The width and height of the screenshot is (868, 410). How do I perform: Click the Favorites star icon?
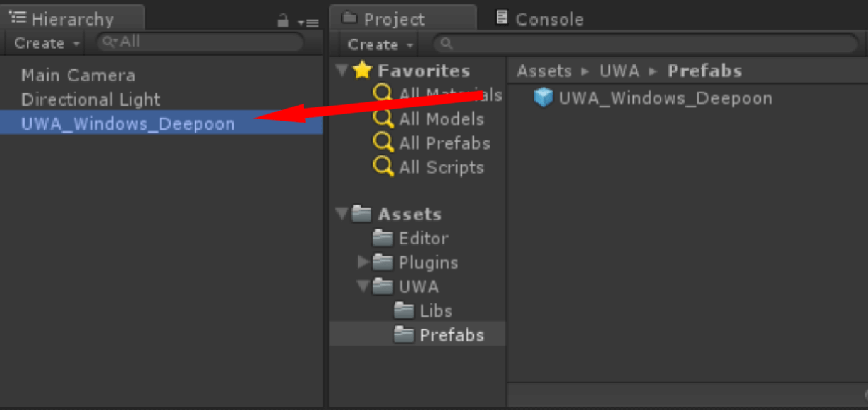pos(362,70)
